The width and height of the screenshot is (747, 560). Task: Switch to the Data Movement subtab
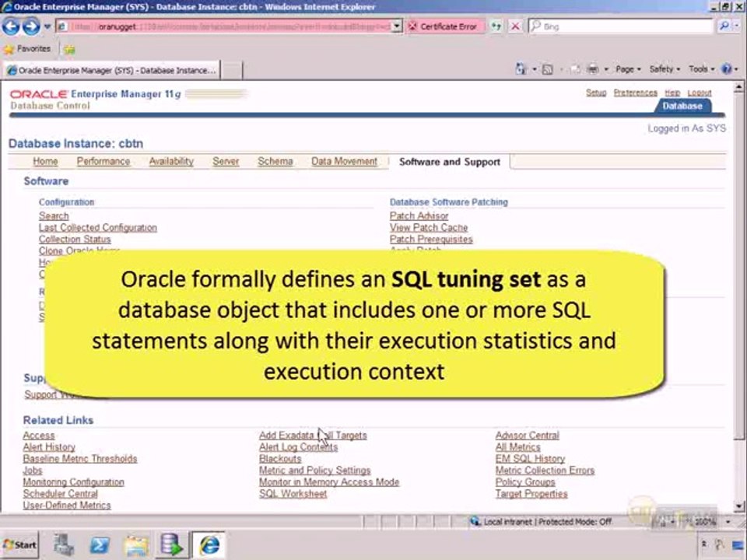point(345,162)
